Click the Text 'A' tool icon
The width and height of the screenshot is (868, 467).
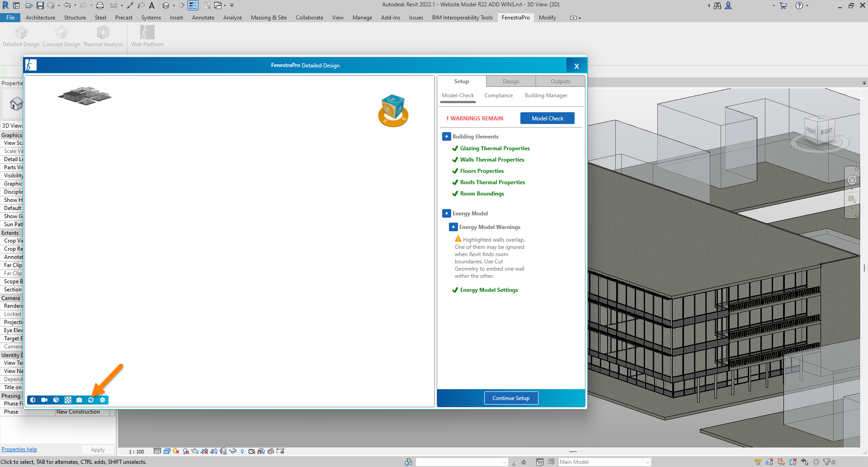click(x=152, y=5)
